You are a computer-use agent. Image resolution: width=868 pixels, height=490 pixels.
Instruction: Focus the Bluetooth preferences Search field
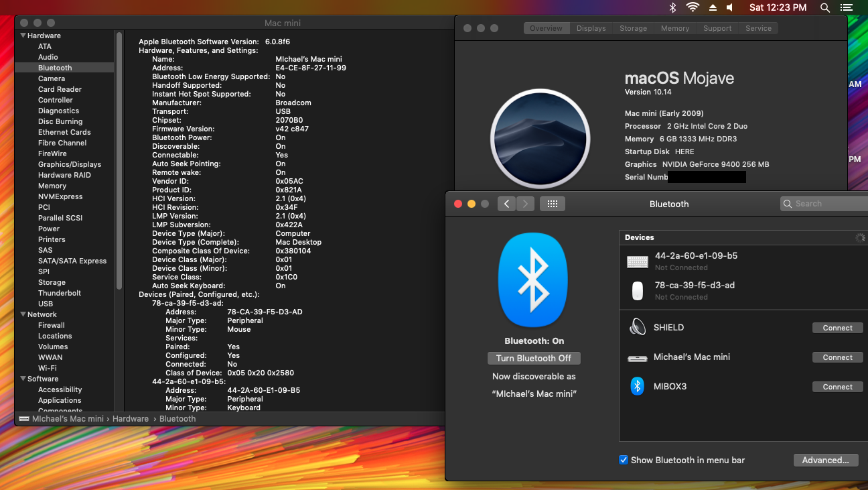(825, 204)
